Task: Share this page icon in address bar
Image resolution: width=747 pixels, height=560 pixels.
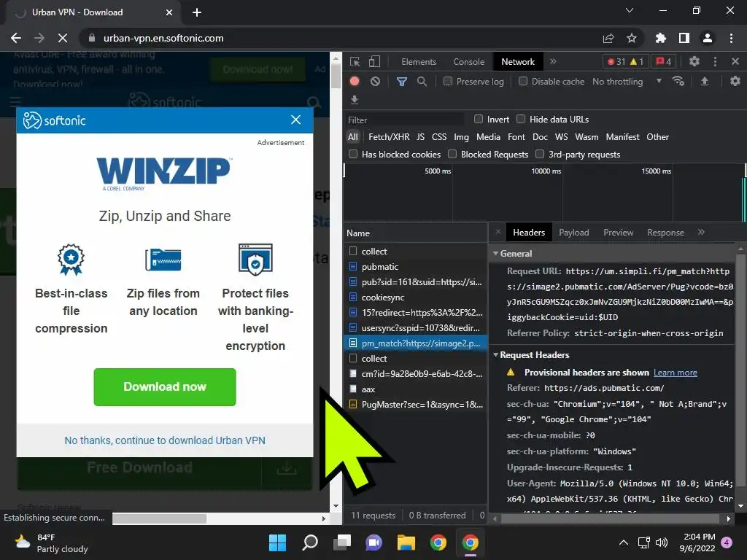Action: 608,38
